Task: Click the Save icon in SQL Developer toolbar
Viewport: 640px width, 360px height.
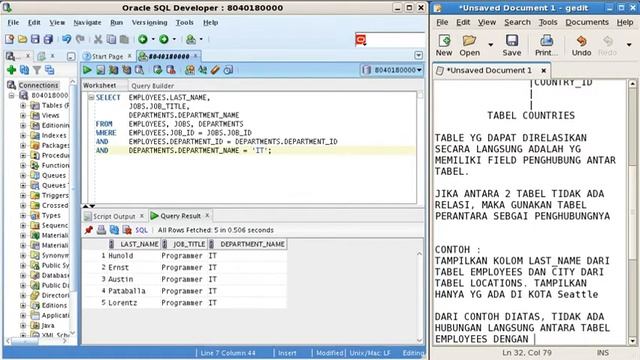Action: point(35,39)
